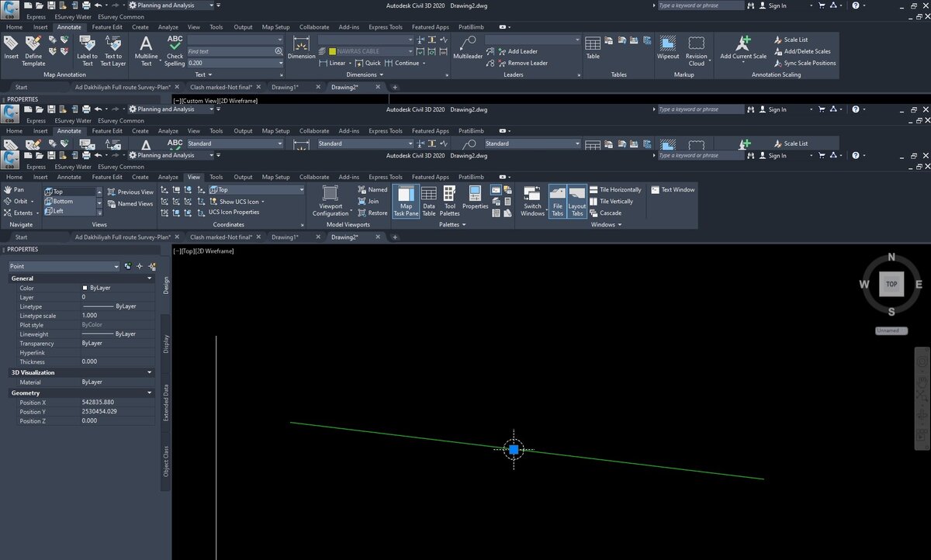Screen dimensions: 931x560
Task: Toggle the Map Task Pane button
Action: point(406,200)
